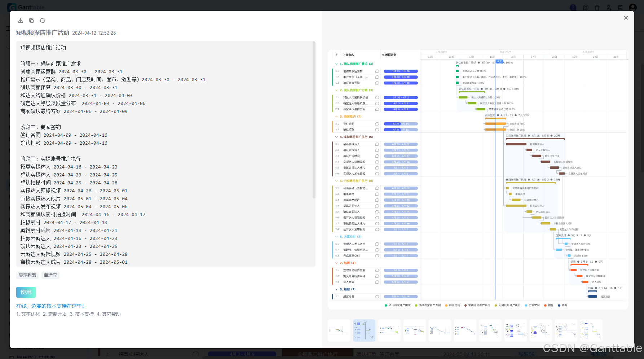The image size is (644, 359).
Task: Click the help question-mark icon in header
Action: point(573,7)
